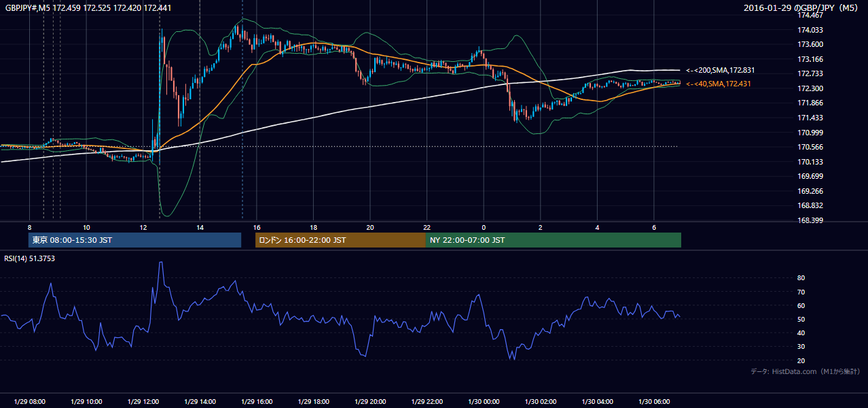Click bottom time label 1/29 12:00

143,402
